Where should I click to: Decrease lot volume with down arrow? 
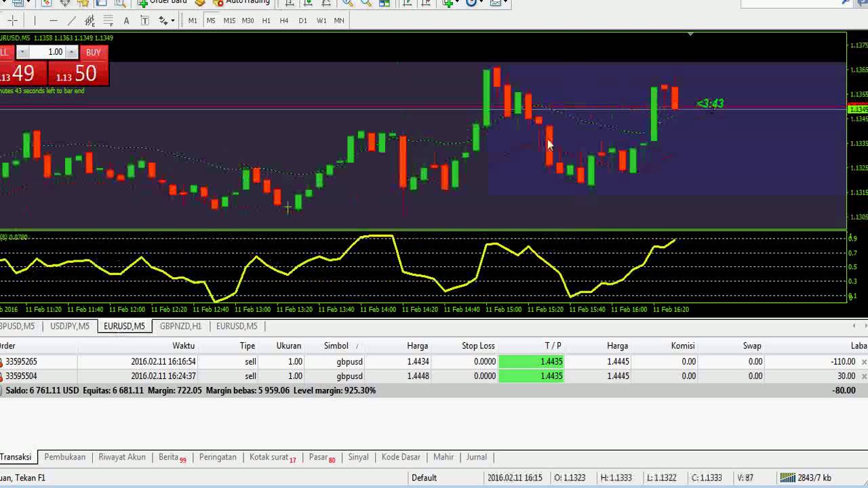click(x=22, y=52)
